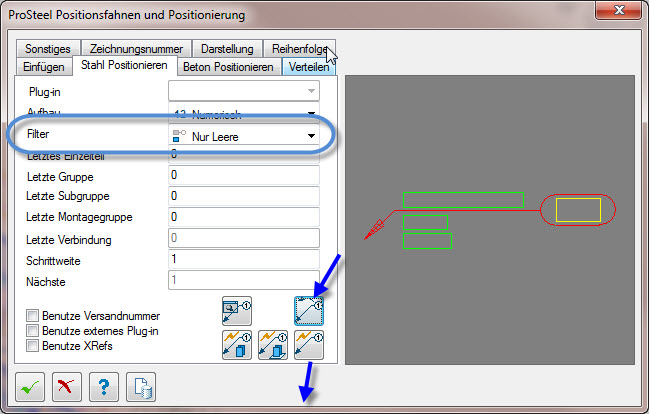Click the Letzte Montagegruppe input field
The image size is (649, 414).
[244, 217]
